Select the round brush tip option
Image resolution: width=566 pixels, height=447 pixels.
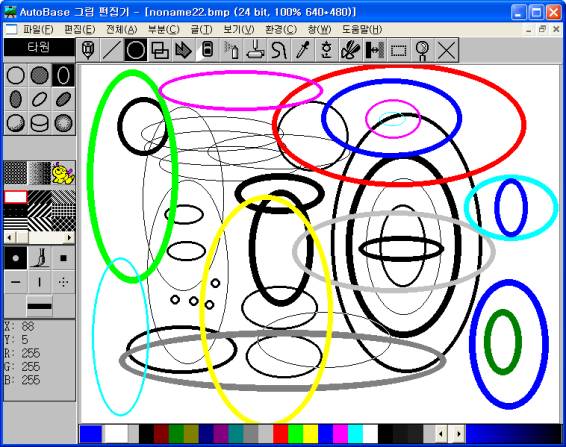16,258
